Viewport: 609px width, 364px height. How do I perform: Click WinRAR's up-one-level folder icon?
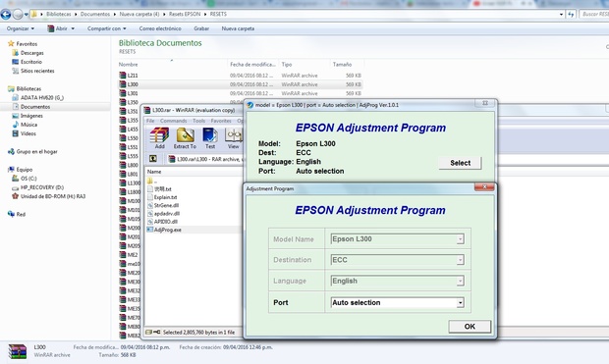click(153, 159)
